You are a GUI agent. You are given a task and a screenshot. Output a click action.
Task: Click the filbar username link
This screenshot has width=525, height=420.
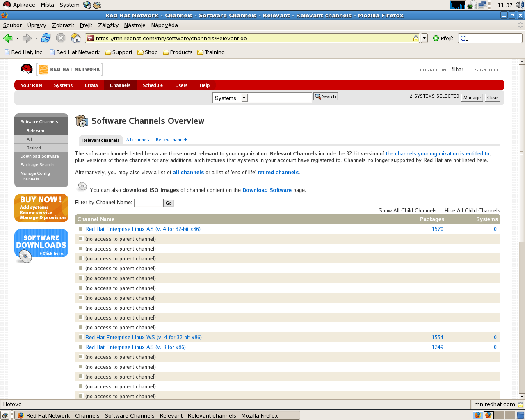click(x=457, y=70)
